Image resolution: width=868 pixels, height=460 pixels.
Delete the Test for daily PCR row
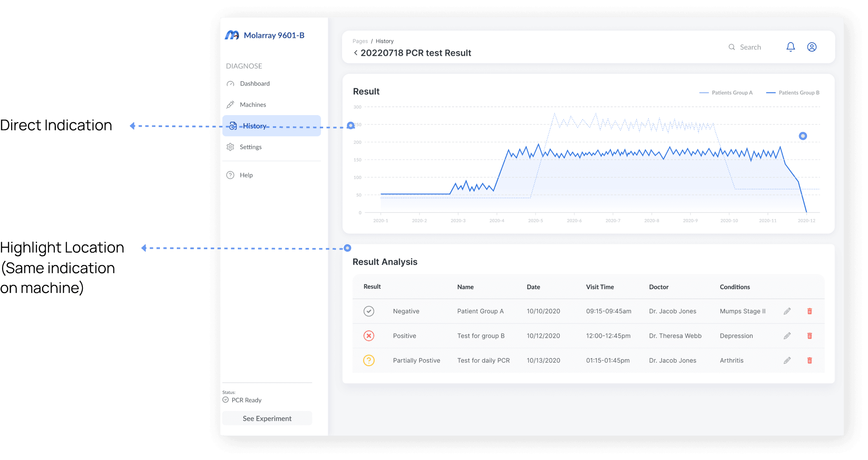[809, 361]
